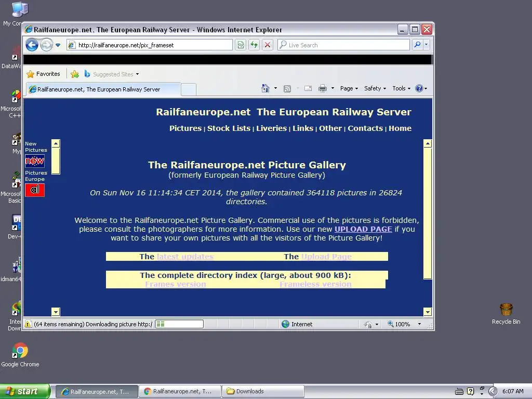Expand hidden system tray icons arrow
The height and width of the screenshot is (399, 532).
(x=493, y=391)
